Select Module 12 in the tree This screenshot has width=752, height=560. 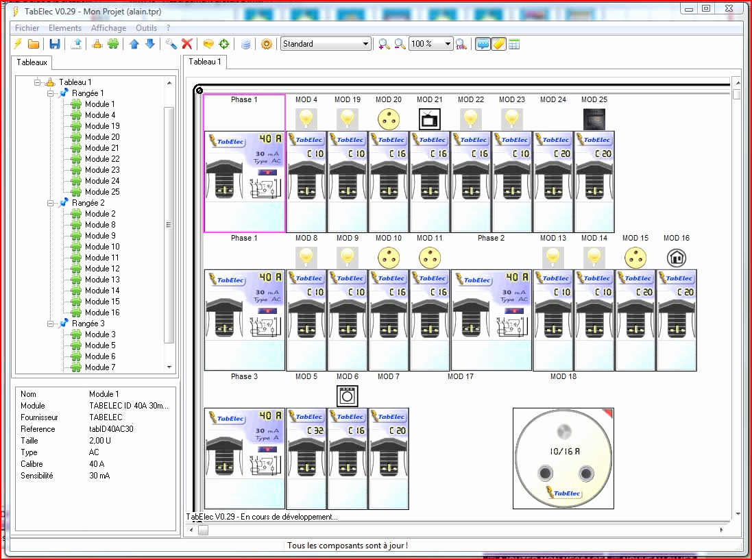click(x=102, y=269)
